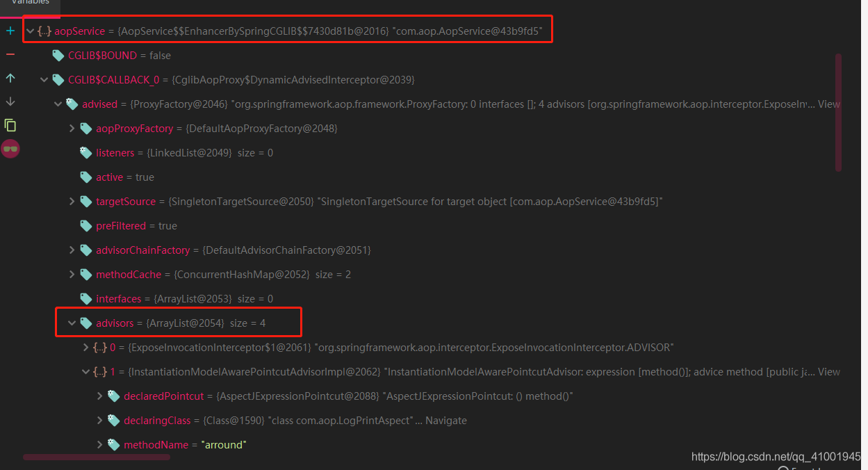This screenshot has width=868, height=470.
Task: Click the tag icon beside interfaces
Action: click(86, 299)
